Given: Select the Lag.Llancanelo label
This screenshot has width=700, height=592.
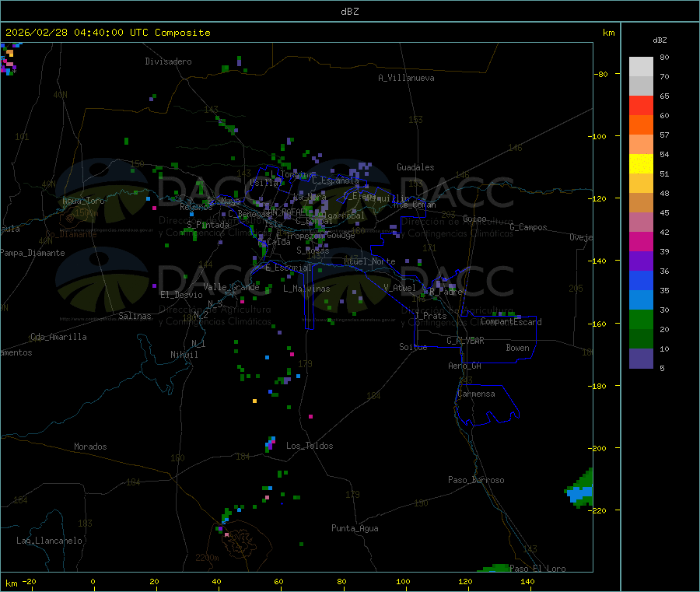Looking at the screenshot, I should point(50,541).
